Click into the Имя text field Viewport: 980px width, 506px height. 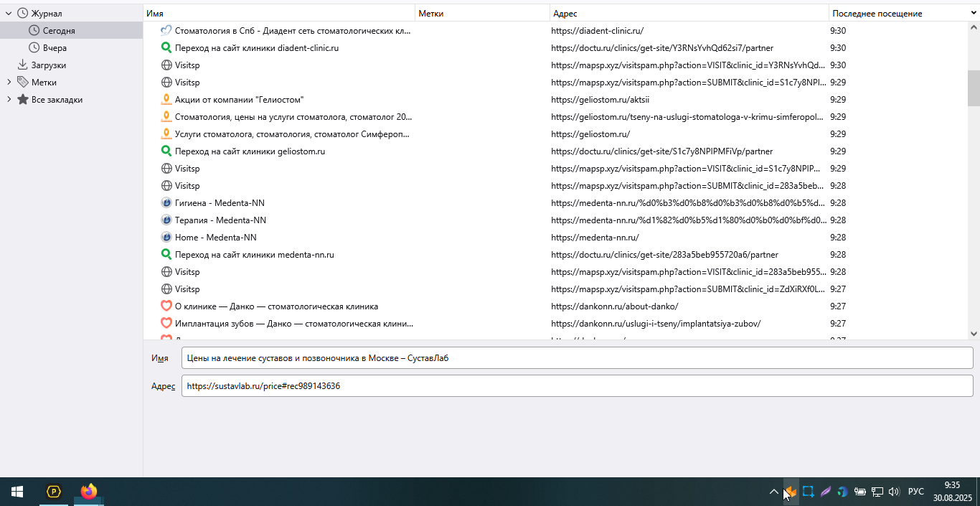(x=578, y=357)
